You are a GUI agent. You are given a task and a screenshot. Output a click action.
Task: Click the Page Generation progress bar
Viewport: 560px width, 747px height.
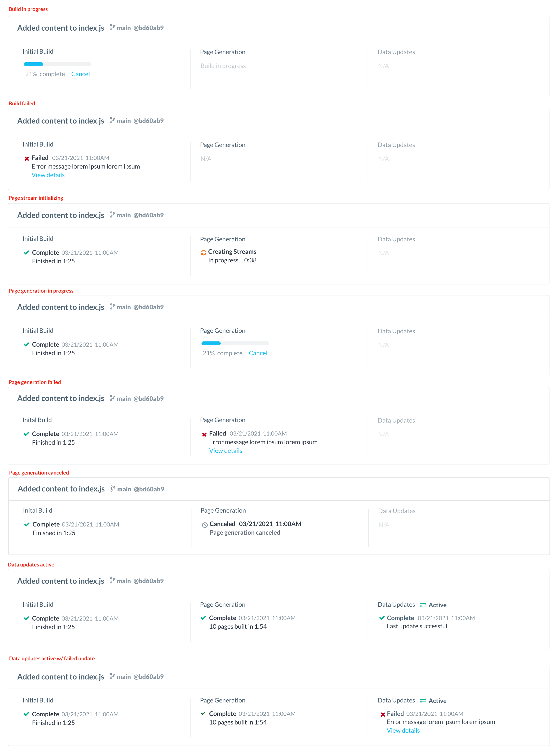[235, 343]
